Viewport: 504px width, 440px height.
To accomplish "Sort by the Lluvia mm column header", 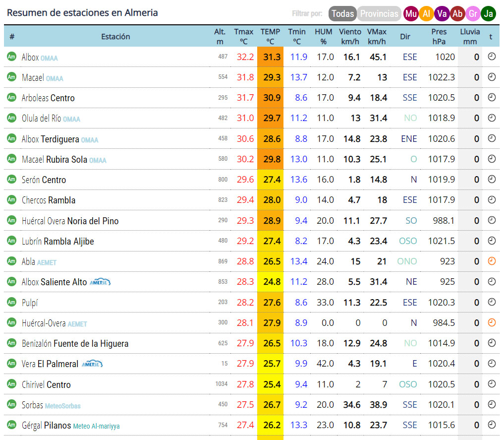I will coord(469,36).
